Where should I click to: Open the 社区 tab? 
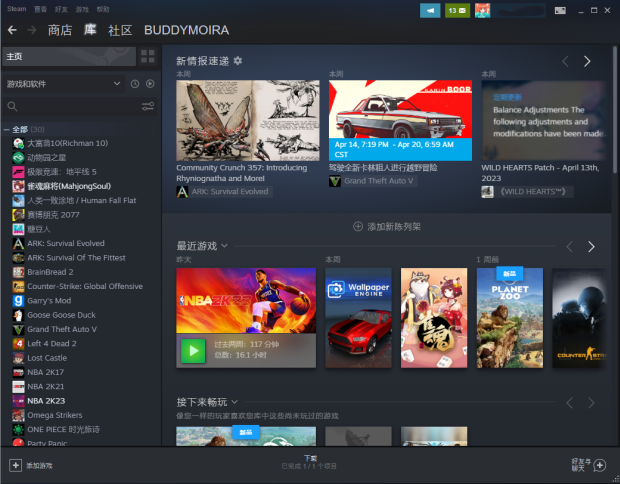click(x=120, y=30)
